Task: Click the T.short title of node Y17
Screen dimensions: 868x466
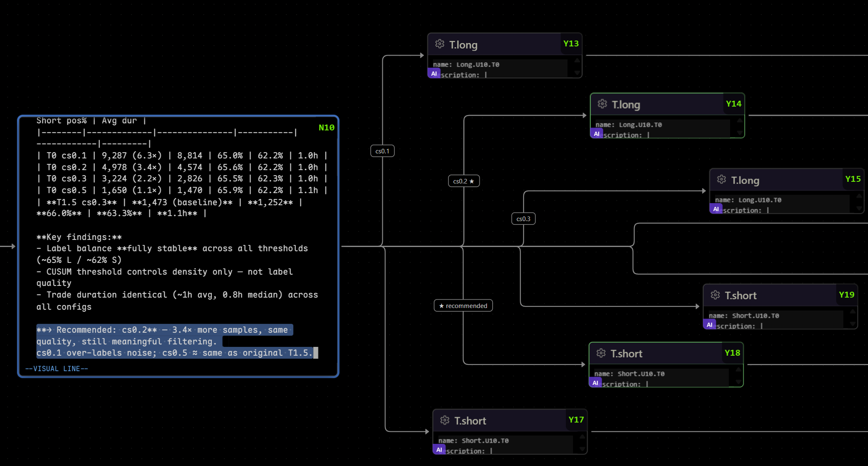Action: point(470,421)
